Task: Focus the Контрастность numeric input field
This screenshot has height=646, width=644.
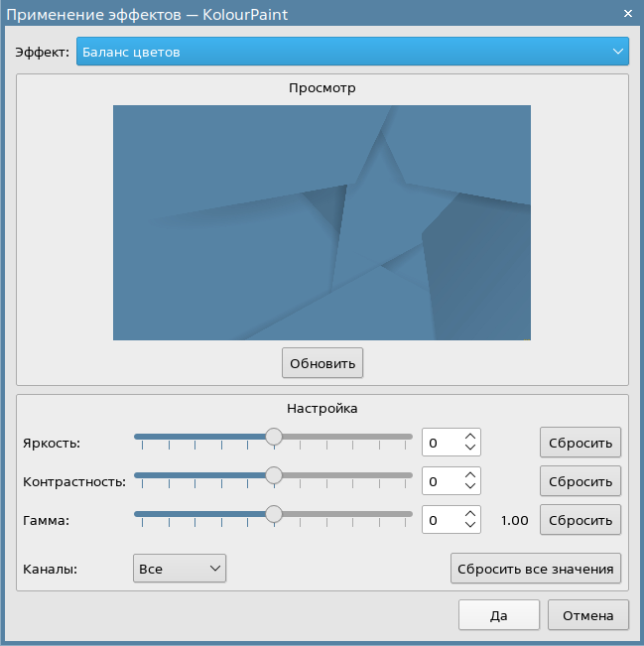Action: [442, 481]
